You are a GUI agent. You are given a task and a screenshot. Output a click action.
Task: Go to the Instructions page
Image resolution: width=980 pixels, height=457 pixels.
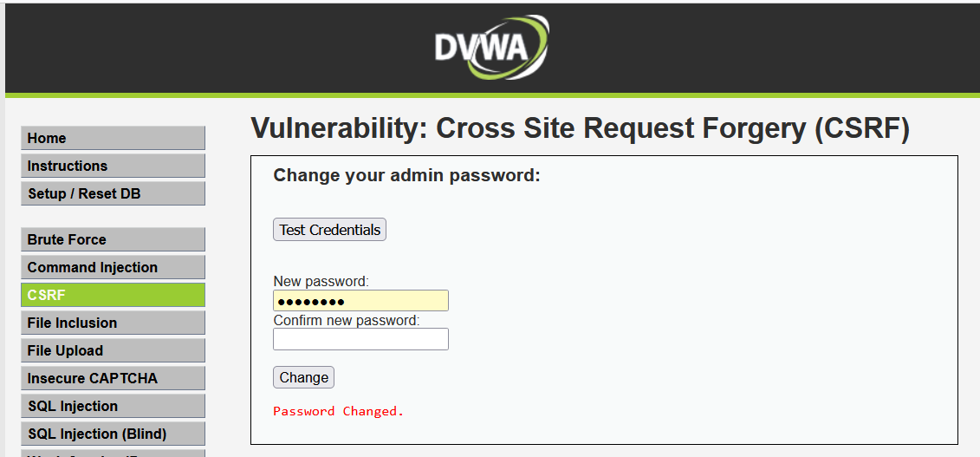pos(113,166)
